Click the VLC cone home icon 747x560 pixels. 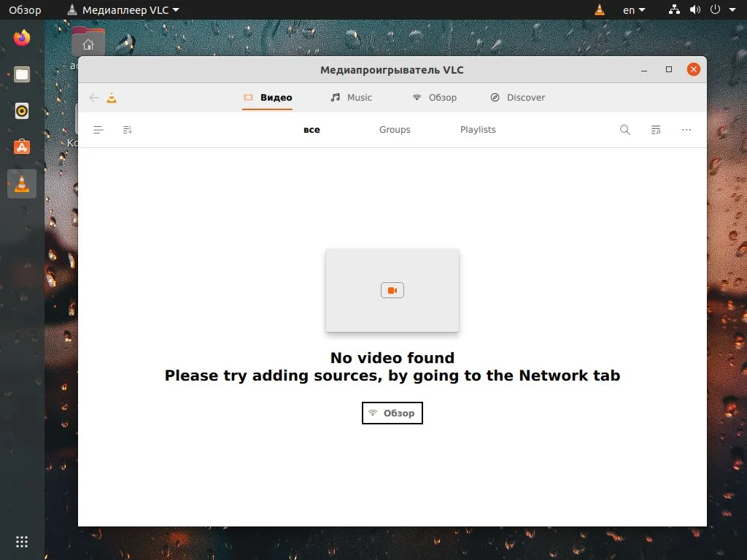pos(112,97)
